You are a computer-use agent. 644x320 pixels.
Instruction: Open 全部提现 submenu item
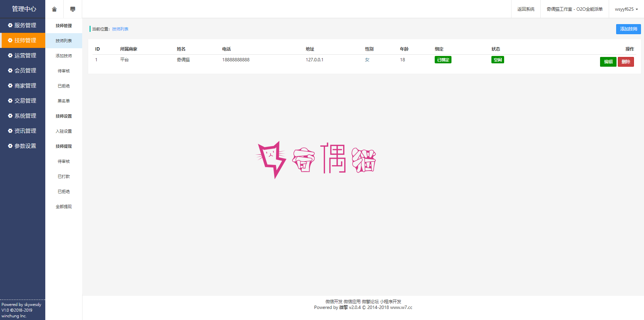64,206
